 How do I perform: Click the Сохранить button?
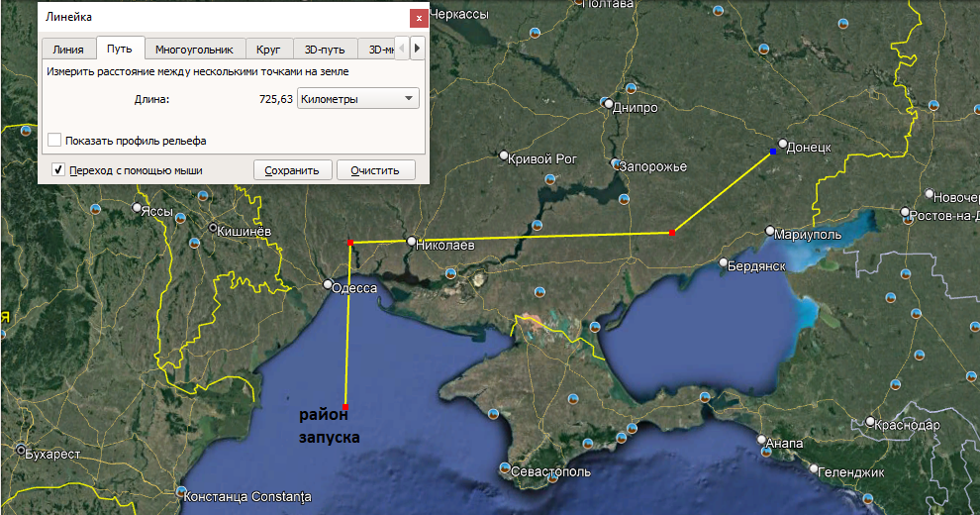pos(292,170)
